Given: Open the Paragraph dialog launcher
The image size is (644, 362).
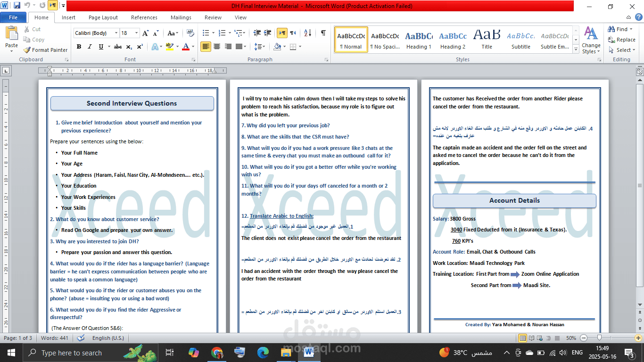Looking at the screenshot, I should point(326,60).
